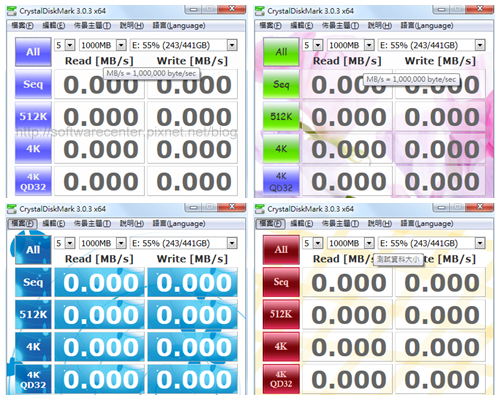500x400 pixels.
Task: Start 4K test in cyan wave-themed window
Action: (x=33, y=347)
